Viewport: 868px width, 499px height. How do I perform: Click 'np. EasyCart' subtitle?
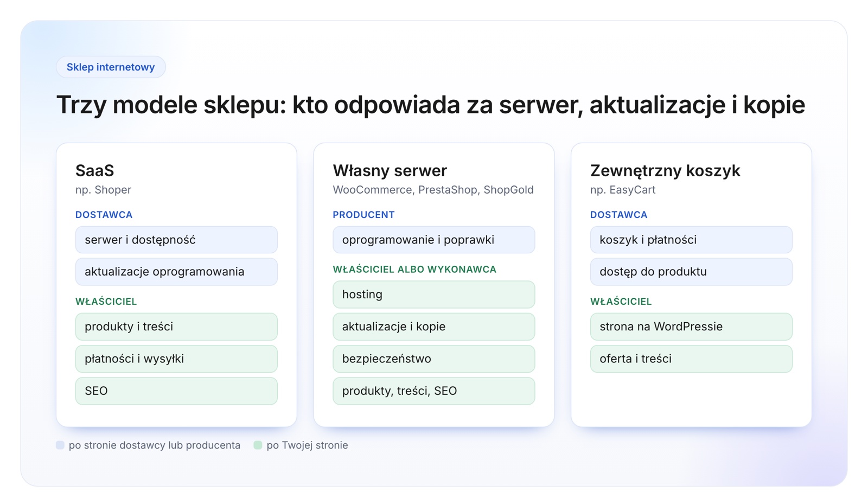pyautogui.click(x=623, y=190)
